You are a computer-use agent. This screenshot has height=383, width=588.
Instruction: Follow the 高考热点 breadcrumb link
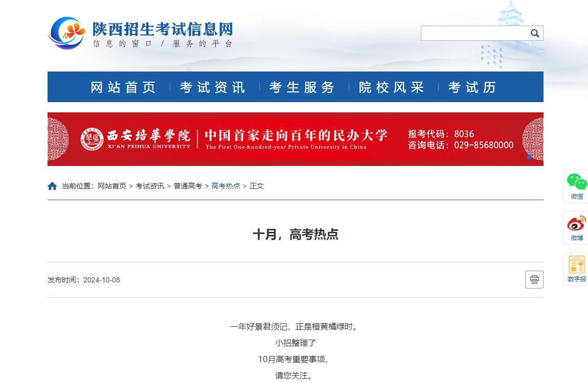pyautogui.click(x=225, y=185)
